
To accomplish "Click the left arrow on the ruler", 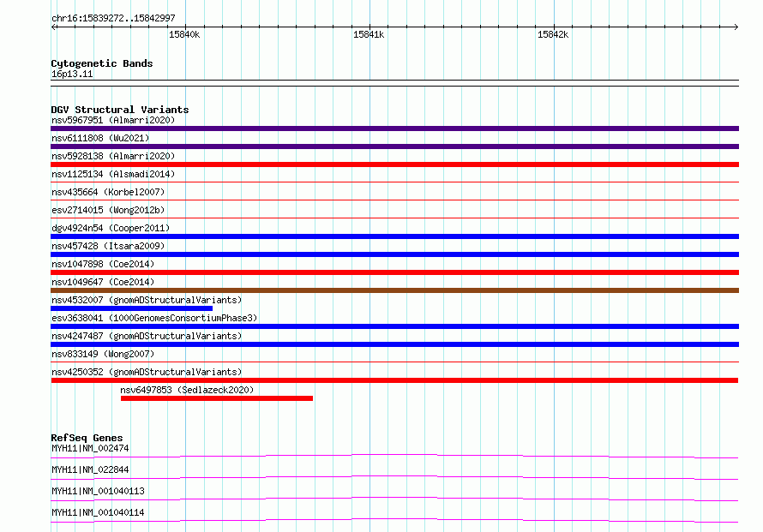I will pos(54,27).
